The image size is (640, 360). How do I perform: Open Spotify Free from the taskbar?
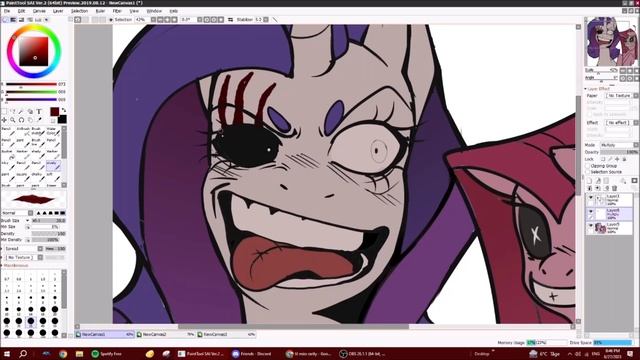[x=107, y=354]
